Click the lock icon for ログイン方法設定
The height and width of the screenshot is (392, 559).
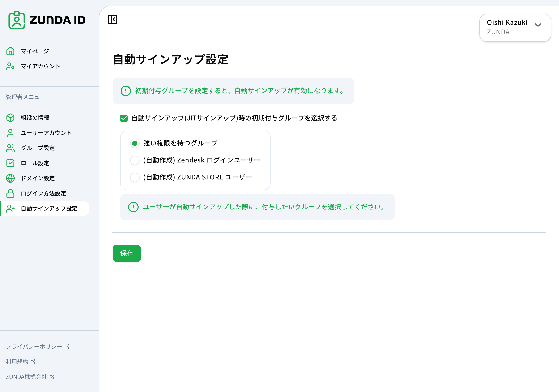coord(10,193)
